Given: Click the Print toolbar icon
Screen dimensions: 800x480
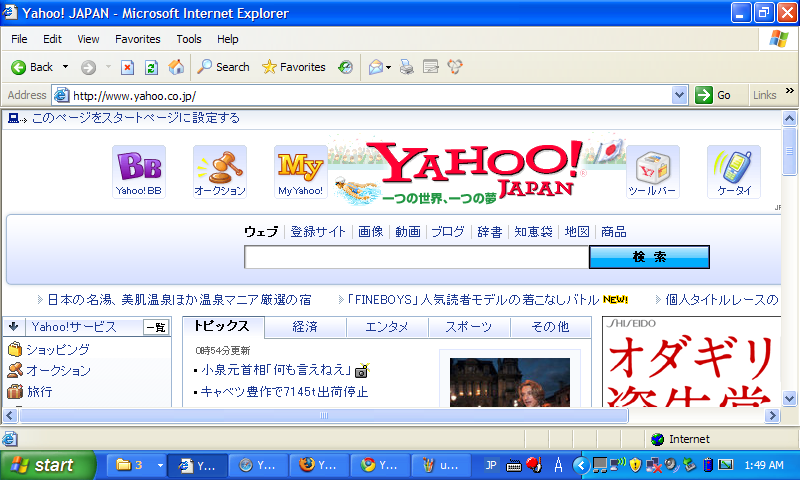Looking at the screenshot, I should pos(406,67).
